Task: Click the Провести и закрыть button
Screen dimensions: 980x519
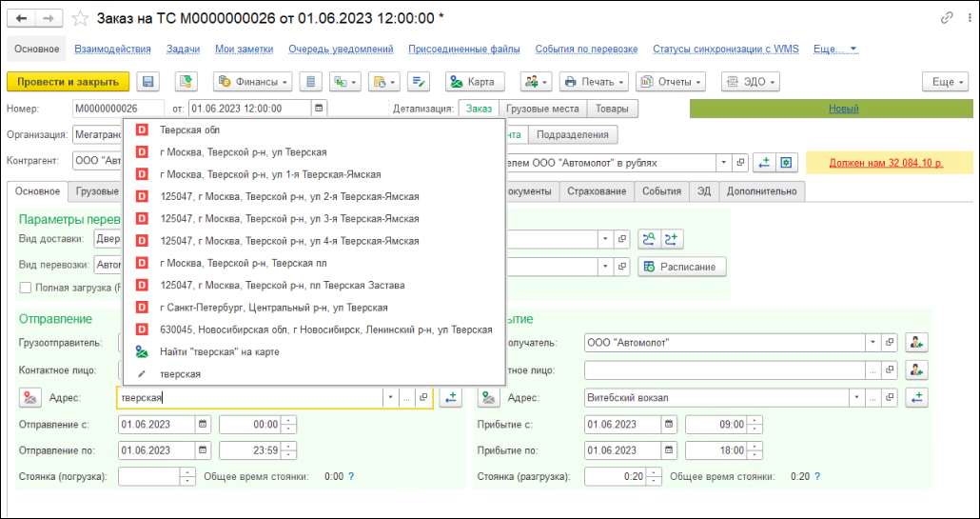Action: [68, 82]
